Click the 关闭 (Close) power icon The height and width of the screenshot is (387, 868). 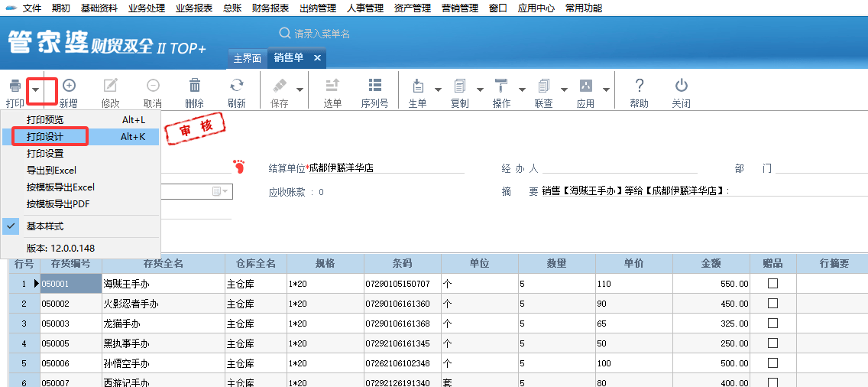pos(681,86)
